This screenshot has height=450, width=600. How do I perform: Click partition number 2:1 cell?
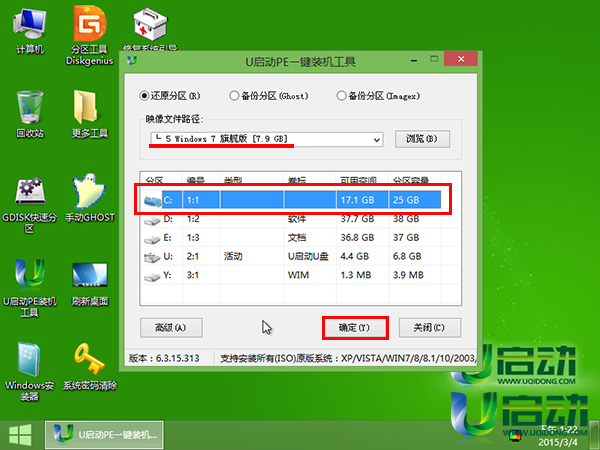[193, 256]
